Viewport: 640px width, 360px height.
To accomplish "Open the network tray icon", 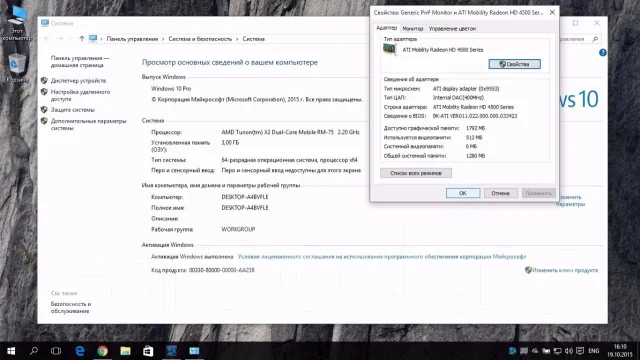I will point(557,351).
